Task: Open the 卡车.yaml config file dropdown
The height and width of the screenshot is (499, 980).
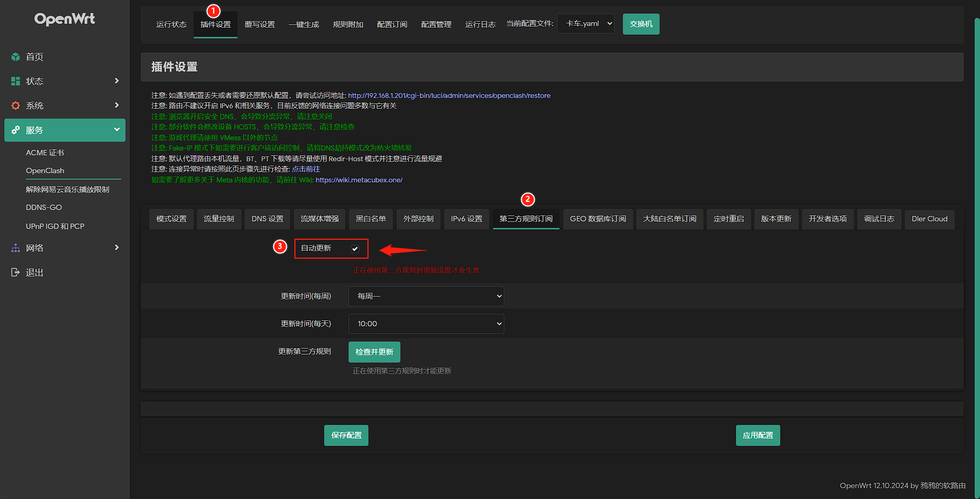Action: coord(586,24)
